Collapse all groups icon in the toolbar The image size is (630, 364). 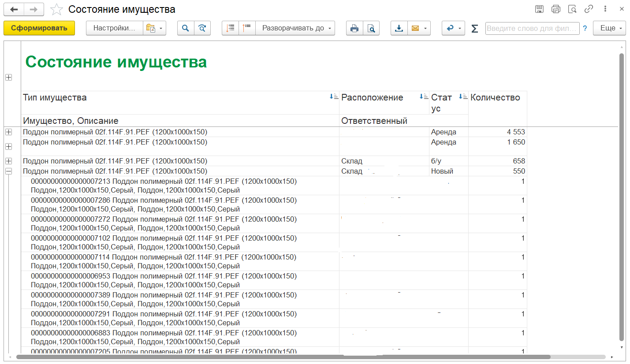tap(247, 28)
